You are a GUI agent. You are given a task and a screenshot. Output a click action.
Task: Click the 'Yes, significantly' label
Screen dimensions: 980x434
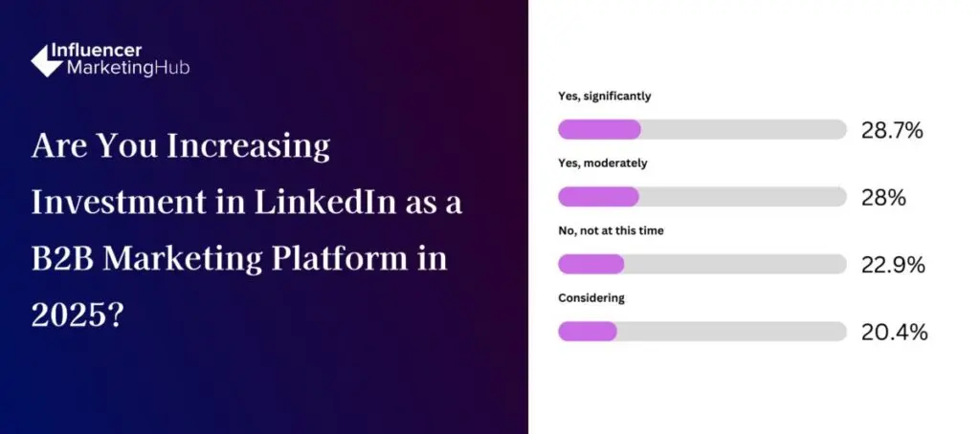(605, 97)
